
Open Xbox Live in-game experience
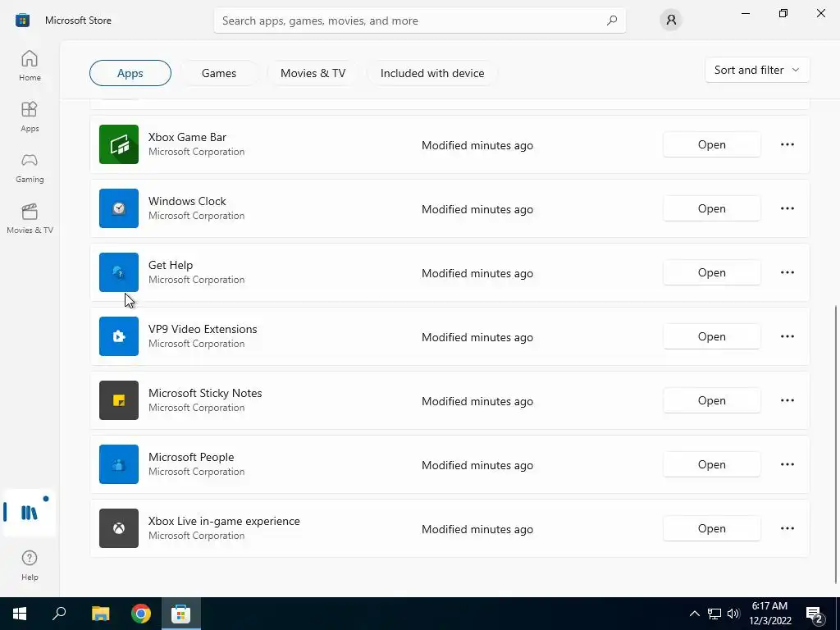coord(711,528)
